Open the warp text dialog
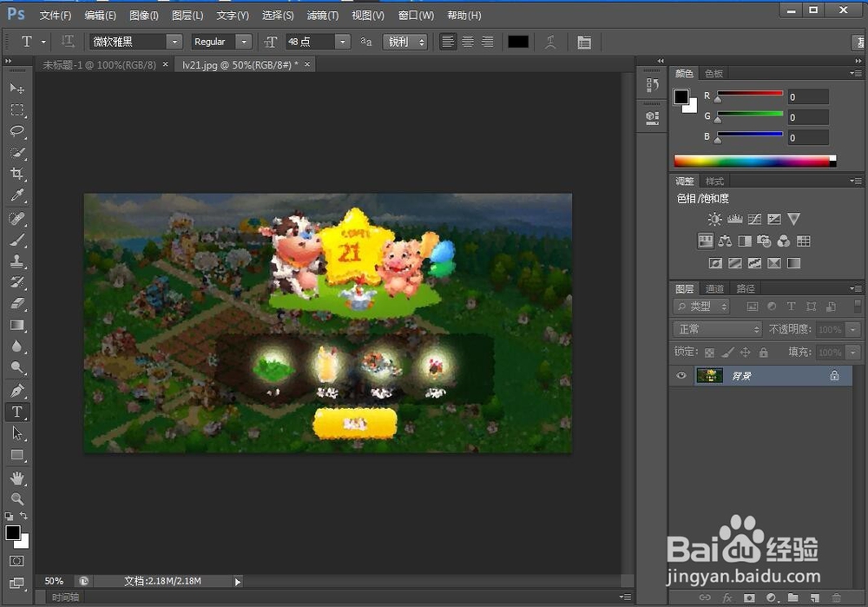 point(550,42)
